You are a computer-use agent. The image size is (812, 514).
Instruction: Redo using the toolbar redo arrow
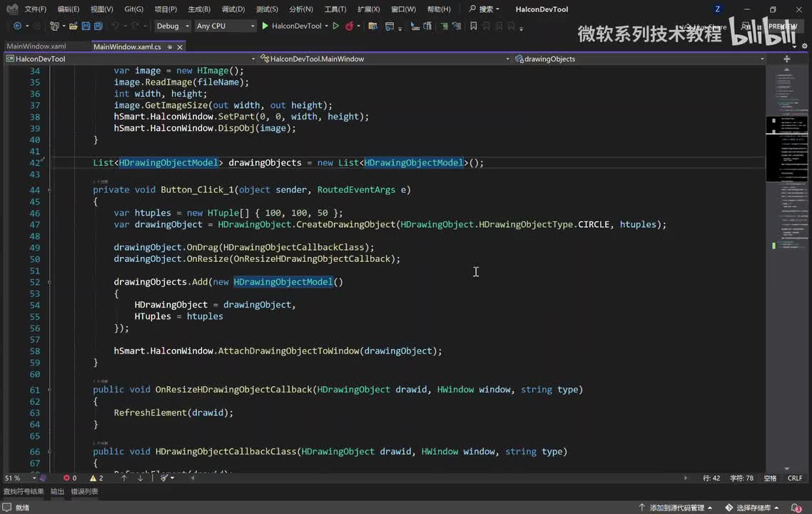135,26
